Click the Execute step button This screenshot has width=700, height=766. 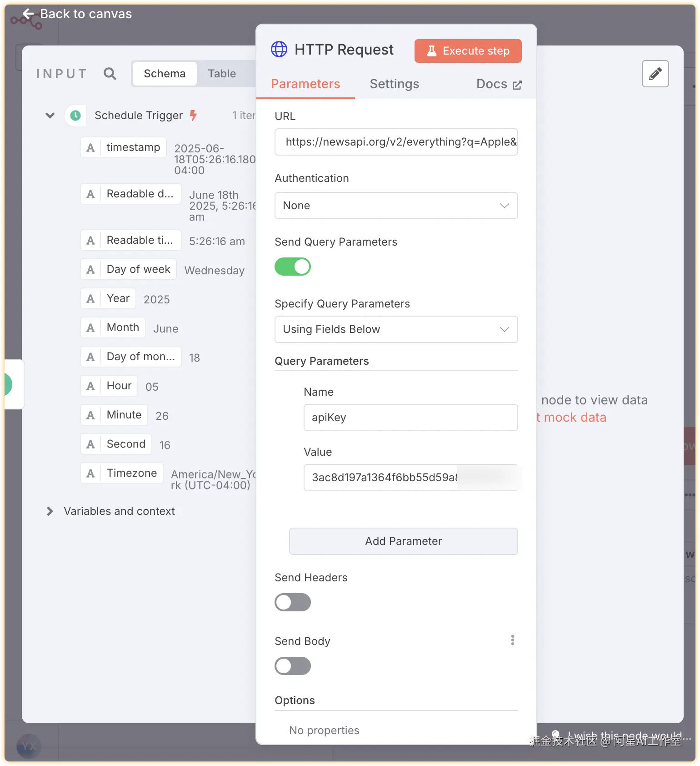(468, 51)
